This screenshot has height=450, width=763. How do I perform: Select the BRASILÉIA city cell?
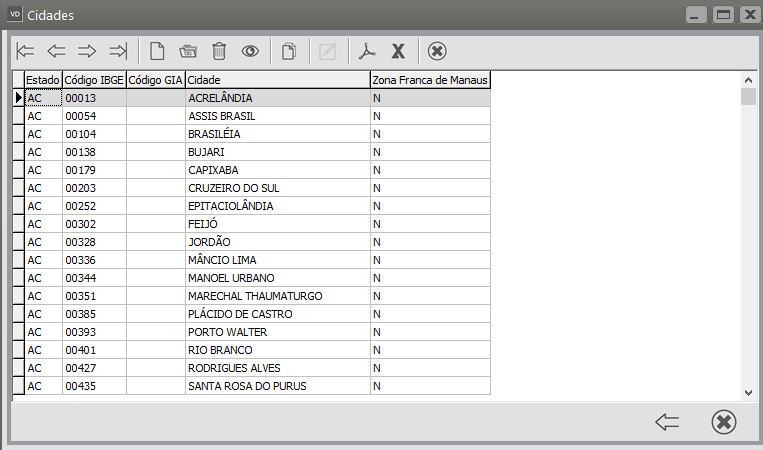(x=278, y=134)
